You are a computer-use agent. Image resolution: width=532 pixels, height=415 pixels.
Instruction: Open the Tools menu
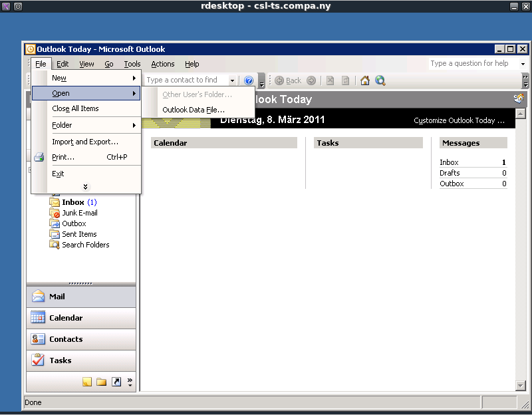132,64
